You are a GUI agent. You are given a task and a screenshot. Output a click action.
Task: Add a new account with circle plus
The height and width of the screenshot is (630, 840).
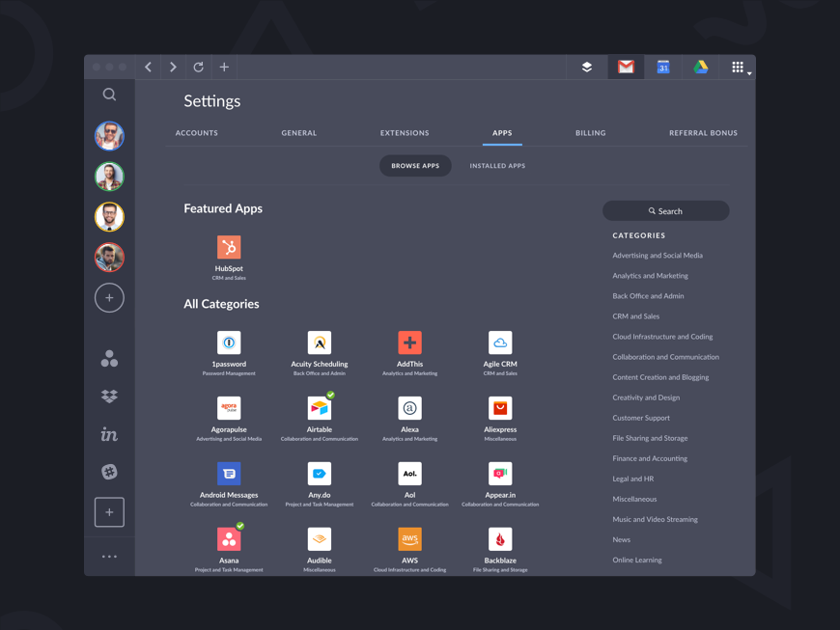tap(109, 297)
